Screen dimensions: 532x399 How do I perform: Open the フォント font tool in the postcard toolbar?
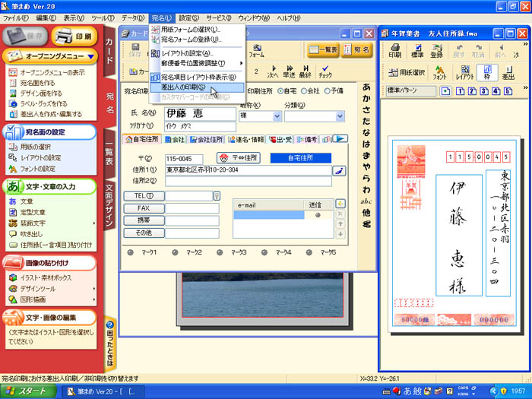pos(439,73)
